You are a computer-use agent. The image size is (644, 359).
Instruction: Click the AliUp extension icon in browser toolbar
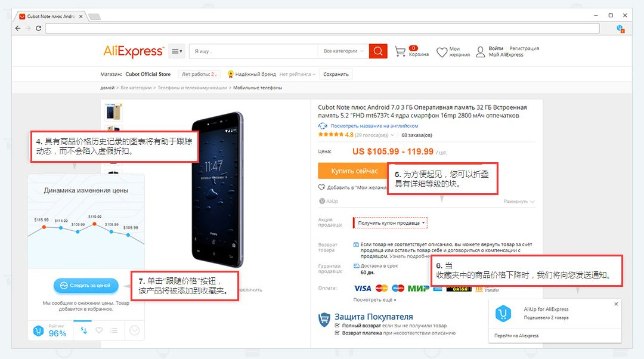pyautogui.click(x=621, y=29)
